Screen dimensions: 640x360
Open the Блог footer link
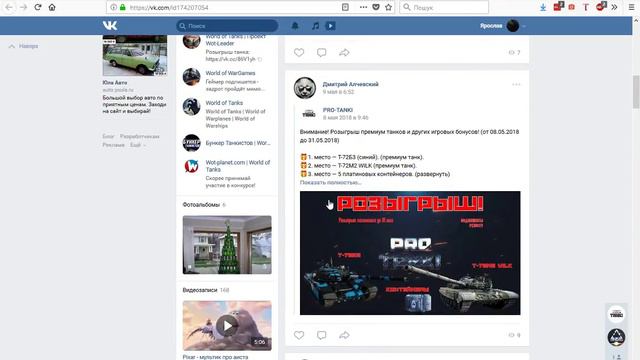coord(108,136)
